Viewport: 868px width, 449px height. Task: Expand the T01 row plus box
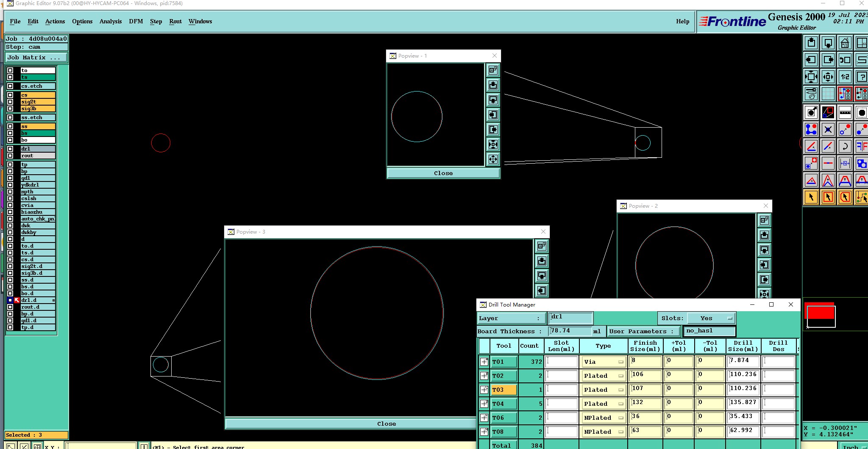[484, 362]
